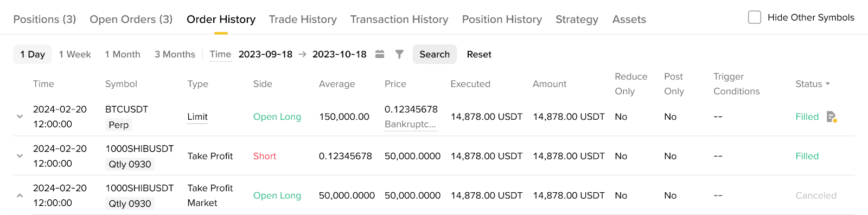The width and height of the screenshot is (868, 215).
Task: Click the Bankruptcy price link
Action: pos(410,124)
